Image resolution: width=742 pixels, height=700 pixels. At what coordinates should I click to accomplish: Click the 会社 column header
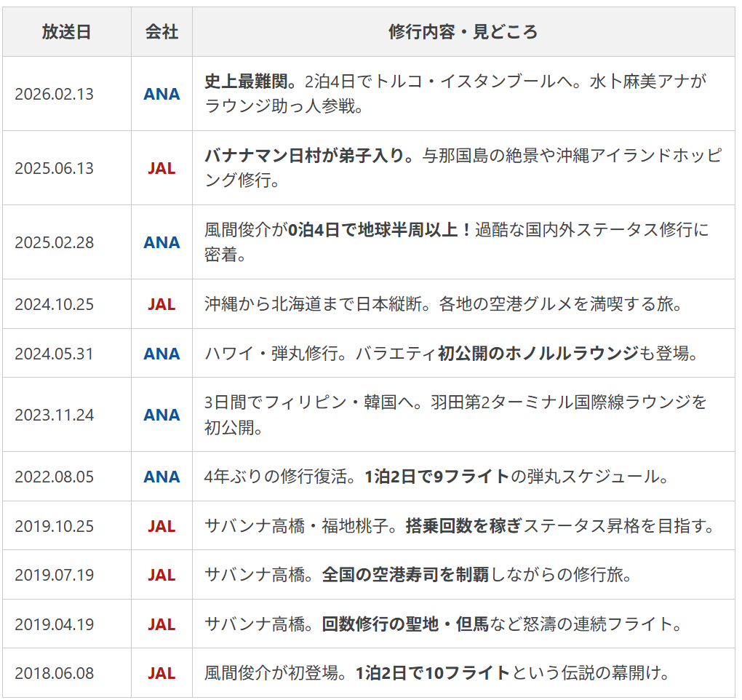(161, 32)
